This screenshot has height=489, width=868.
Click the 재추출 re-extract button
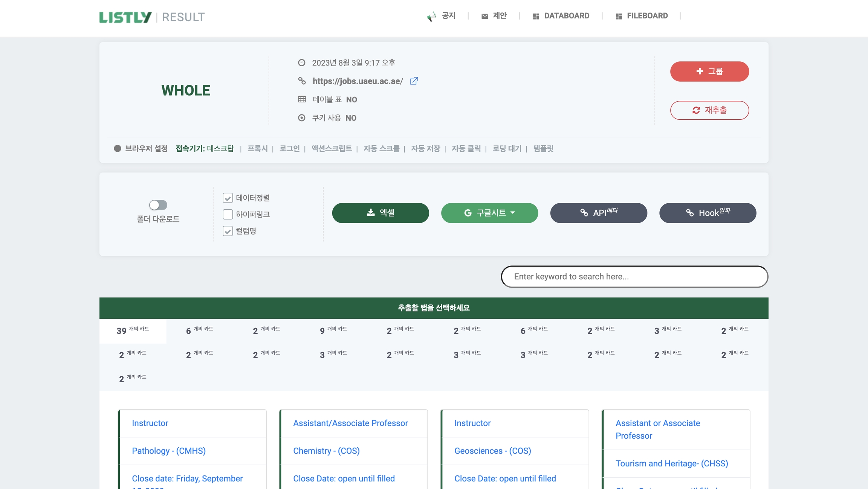pyautogui.click(x=709, y=110)
